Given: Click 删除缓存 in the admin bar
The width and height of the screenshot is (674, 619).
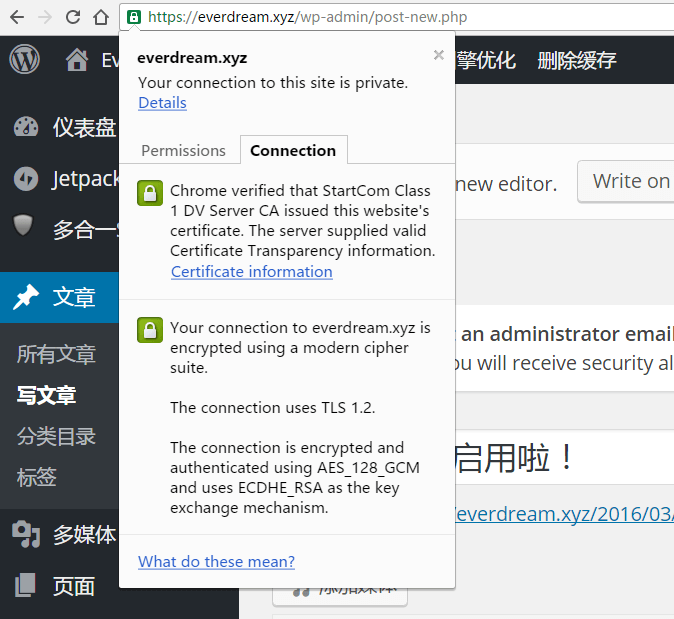Looking at the screenshot, I should [x=577, y=60].
